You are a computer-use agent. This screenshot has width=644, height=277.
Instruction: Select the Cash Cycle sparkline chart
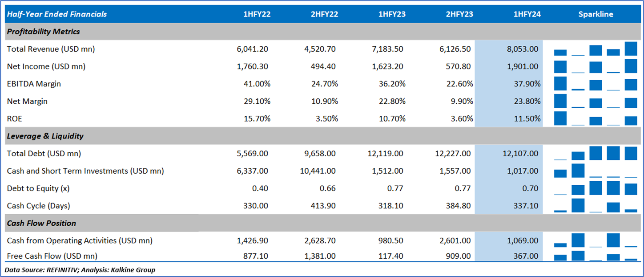coord(596,206)
